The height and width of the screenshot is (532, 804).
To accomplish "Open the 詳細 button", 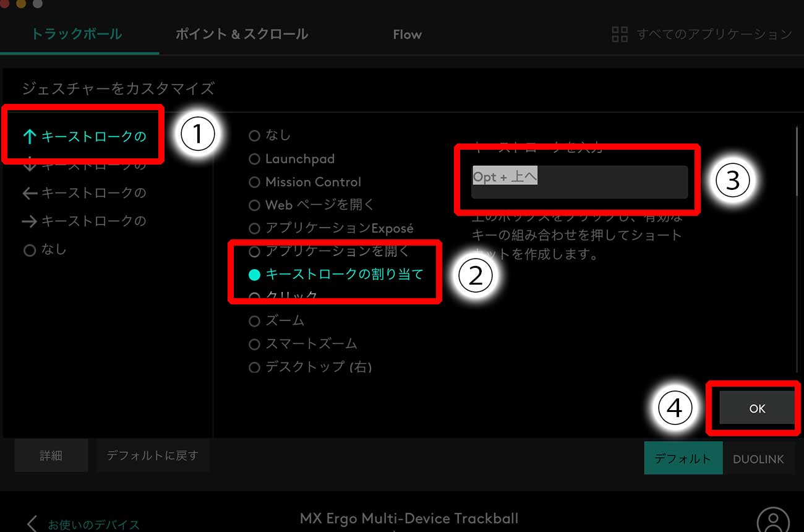I will (51, 456).
